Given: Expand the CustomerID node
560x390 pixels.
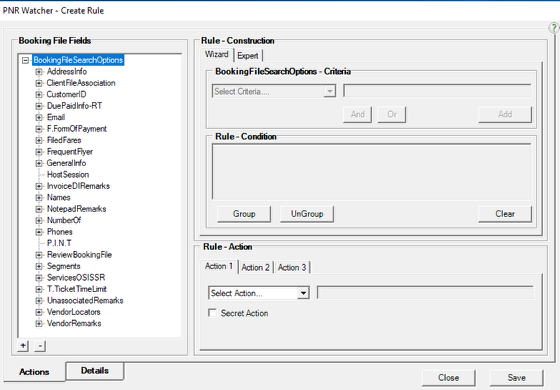Looking at the screenshot, I should tap(39, 95).
